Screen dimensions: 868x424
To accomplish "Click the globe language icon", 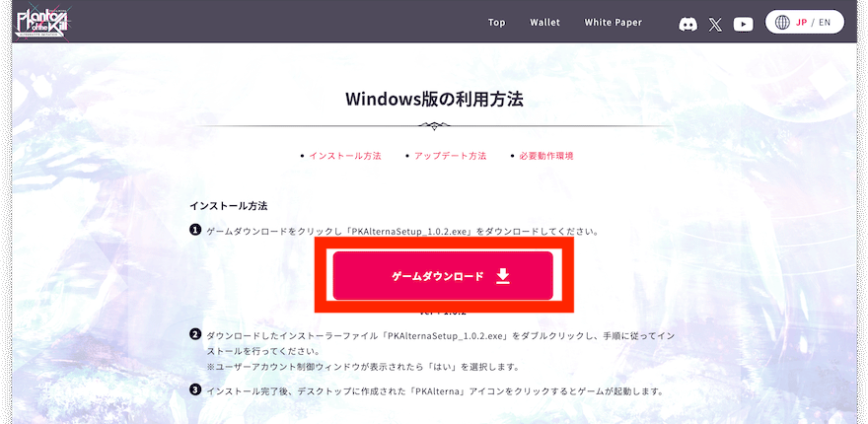I will (x=782, y=22).
